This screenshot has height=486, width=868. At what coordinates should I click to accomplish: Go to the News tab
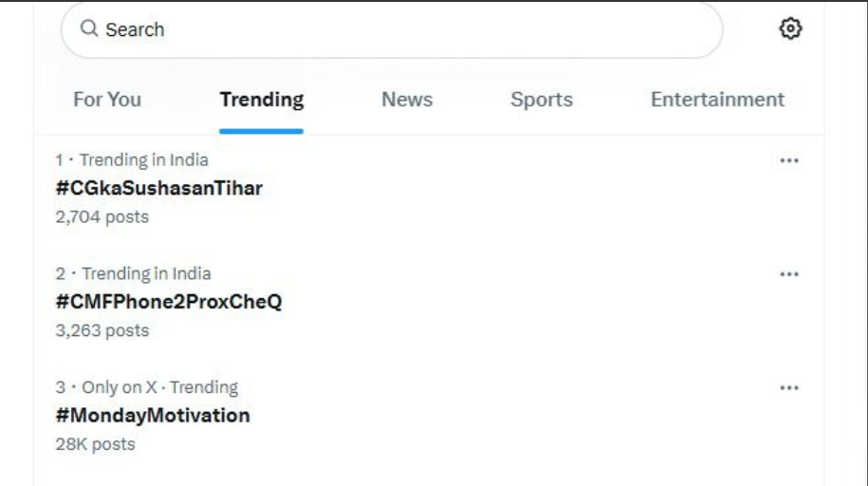click(x=407, y=100)
